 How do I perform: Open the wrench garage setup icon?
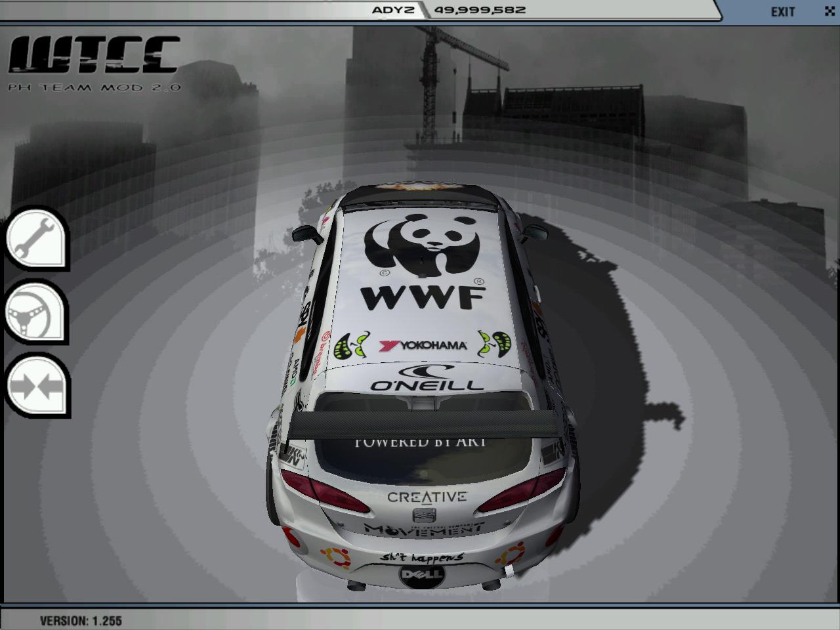(37, 238)
